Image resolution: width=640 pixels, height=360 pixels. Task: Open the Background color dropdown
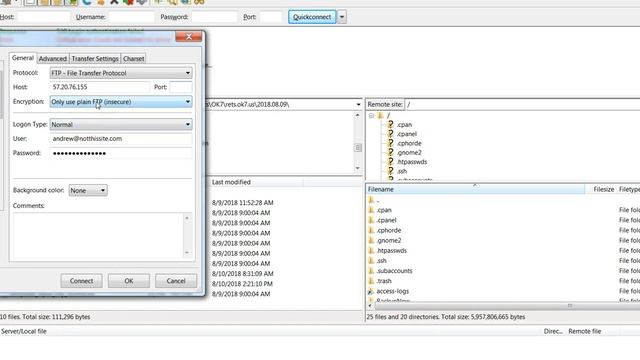(x=88, y=191)
